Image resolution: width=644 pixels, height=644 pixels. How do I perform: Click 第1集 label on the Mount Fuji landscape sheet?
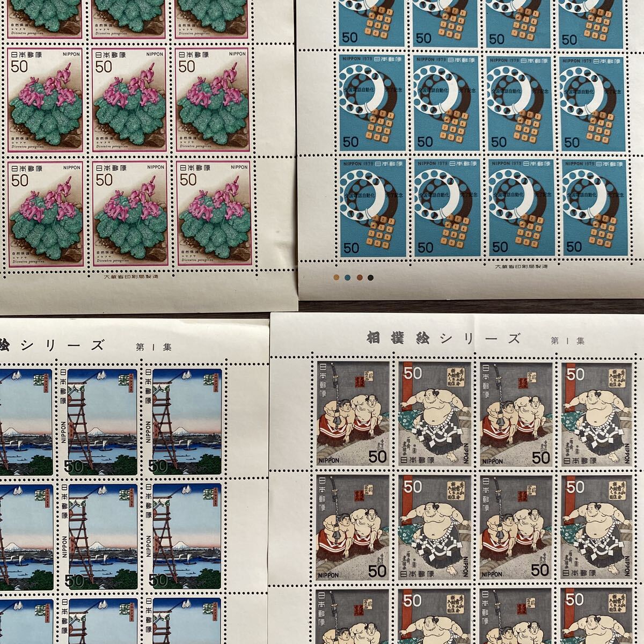pyautogui.click(x=155, y=346)
